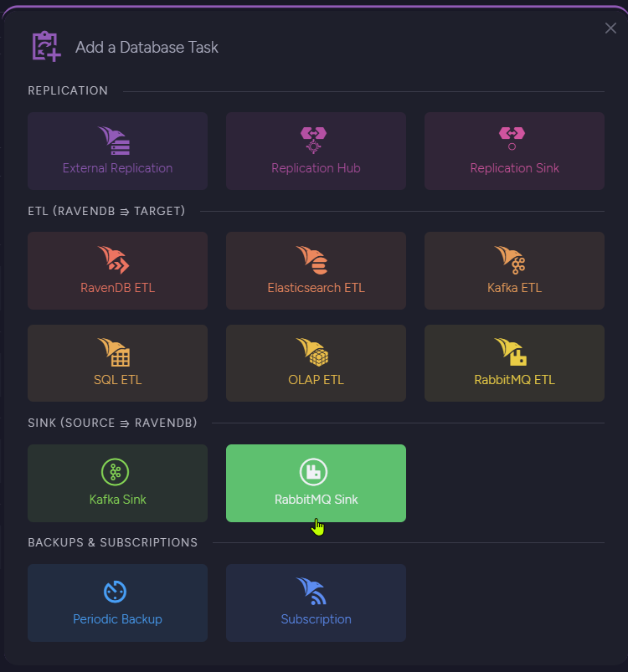Screen dimensions: 628x672
Task: Click the Elasticsearch ETL icon
Action: click(312, 259)
